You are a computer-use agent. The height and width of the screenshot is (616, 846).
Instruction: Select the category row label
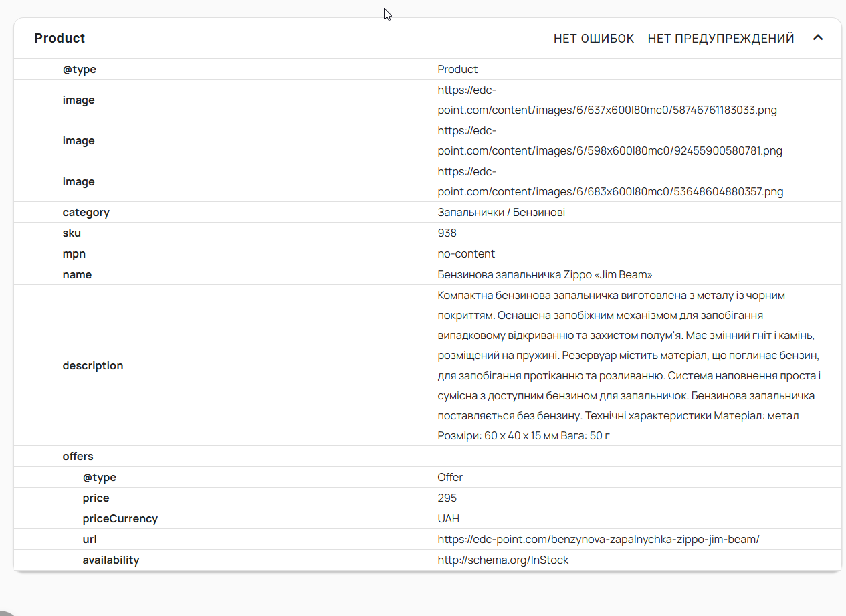click(86, 213)
